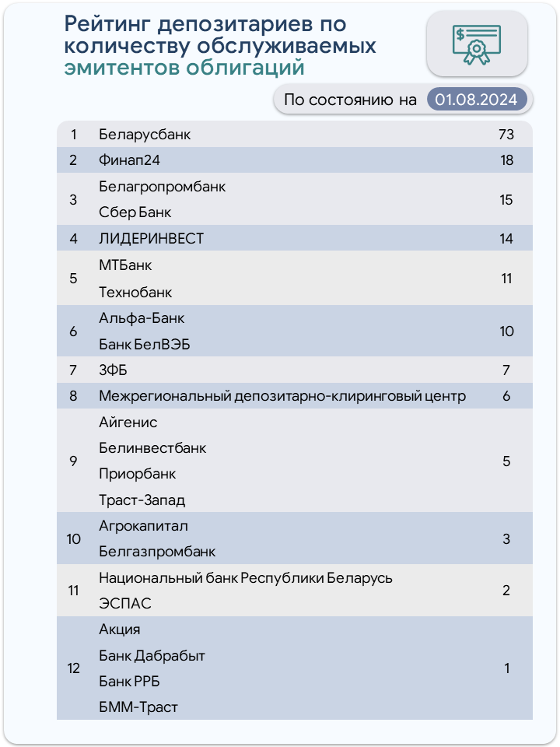This screenshot has width=560, height=747.
Task: Select БММ-Траст entry
Action: [x=138, y=707]
